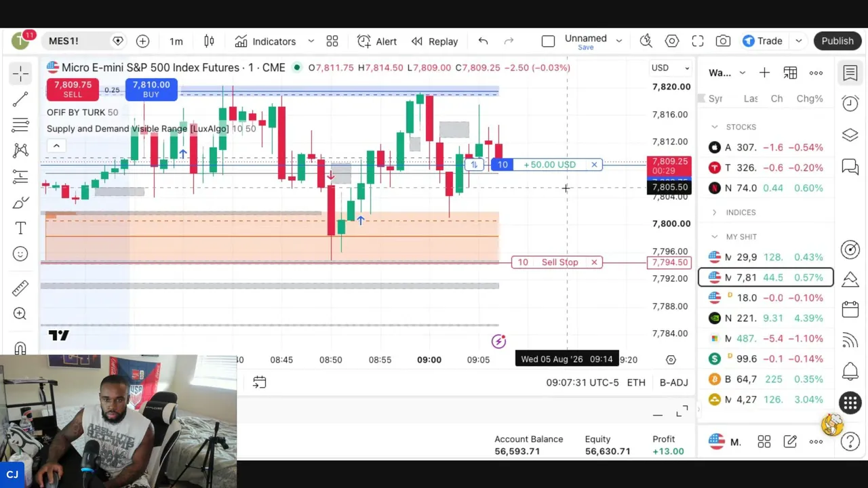Go to a date on the chart
This screenshot has width=868, height=488.
tap(259, 383)
